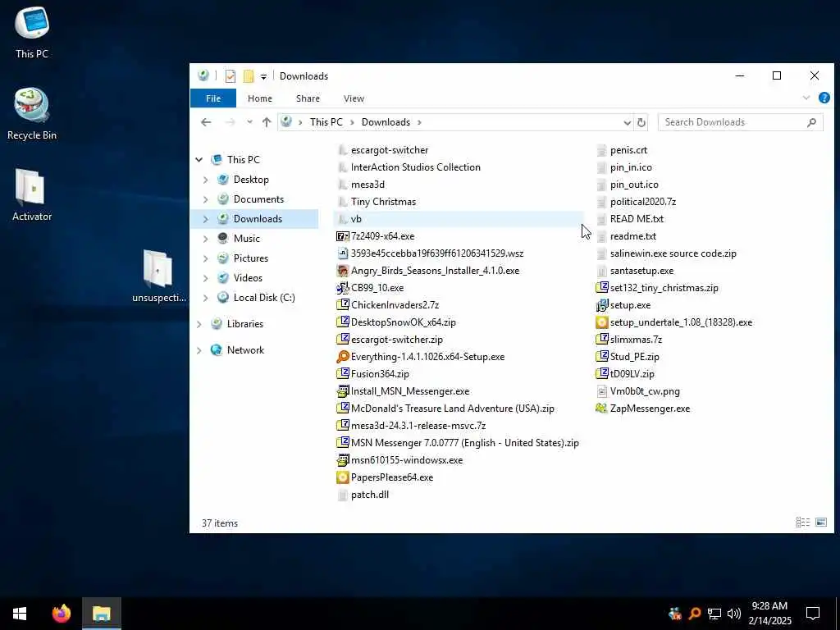This screenshot has width=840, height=630.
Task: Expand the Libraries tree node
Action: (199, 324)
